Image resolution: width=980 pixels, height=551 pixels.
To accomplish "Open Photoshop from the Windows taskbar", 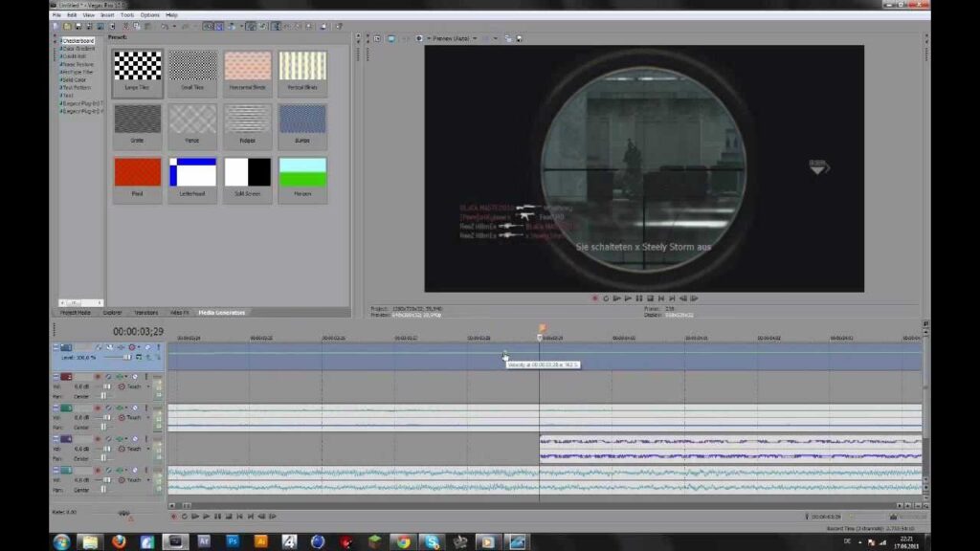I will [x=233, y=541].
